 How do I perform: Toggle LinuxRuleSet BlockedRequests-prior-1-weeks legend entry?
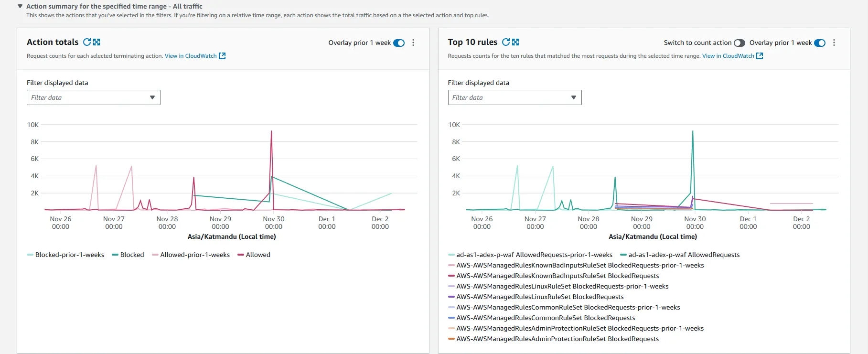[x=558, y=286]
